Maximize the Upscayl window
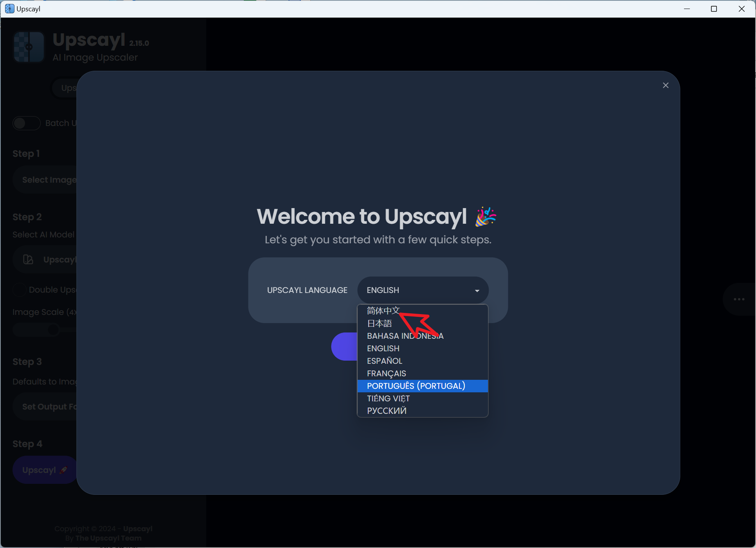The image size is (756, 548). (714, 9)
